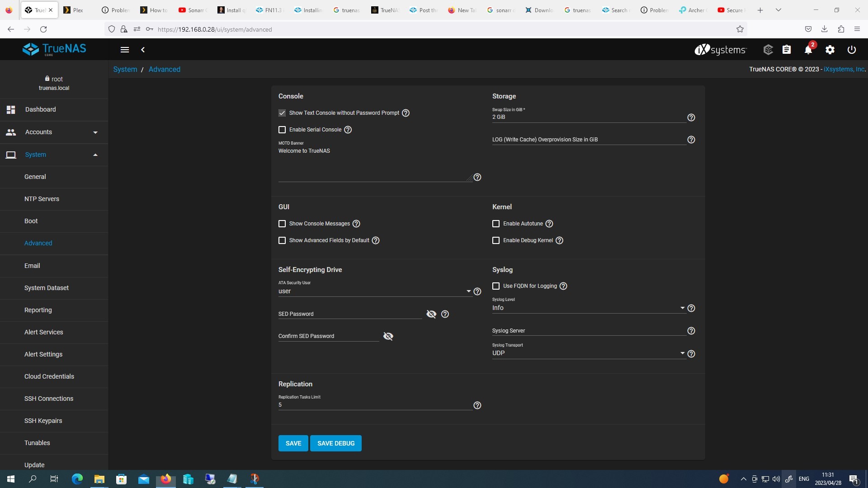
Task: Open Syslog Transport dropdown
Action: pos(589,353)
